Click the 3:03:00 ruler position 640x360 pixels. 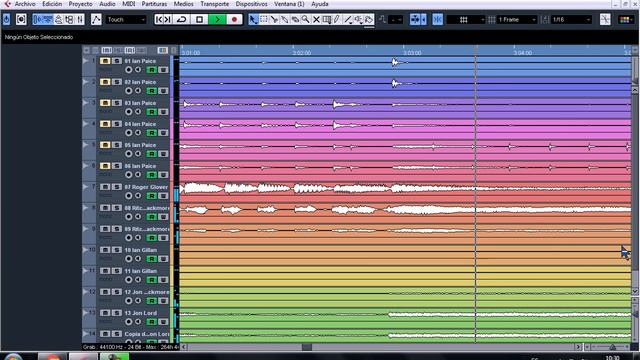[x=412, y=53]
